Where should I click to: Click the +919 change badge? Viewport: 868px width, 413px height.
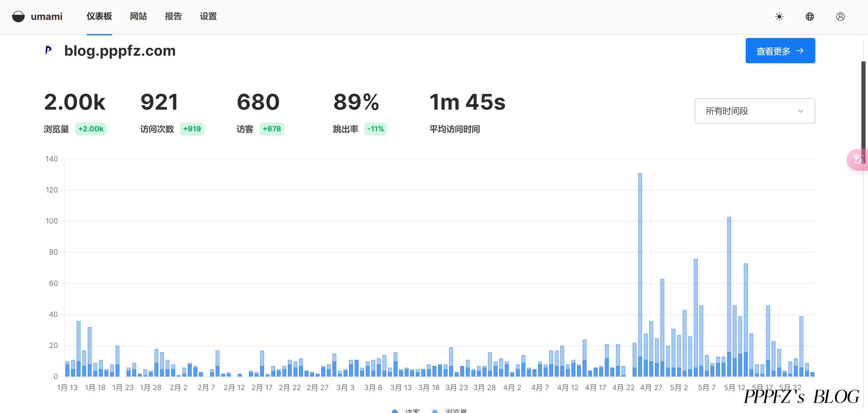(192, 129)
